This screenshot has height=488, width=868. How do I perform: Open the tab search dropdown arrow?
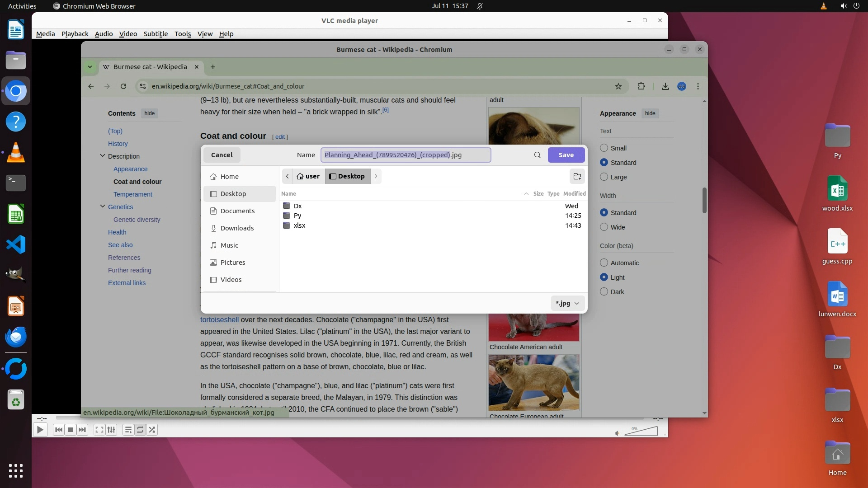pos(90,67)
